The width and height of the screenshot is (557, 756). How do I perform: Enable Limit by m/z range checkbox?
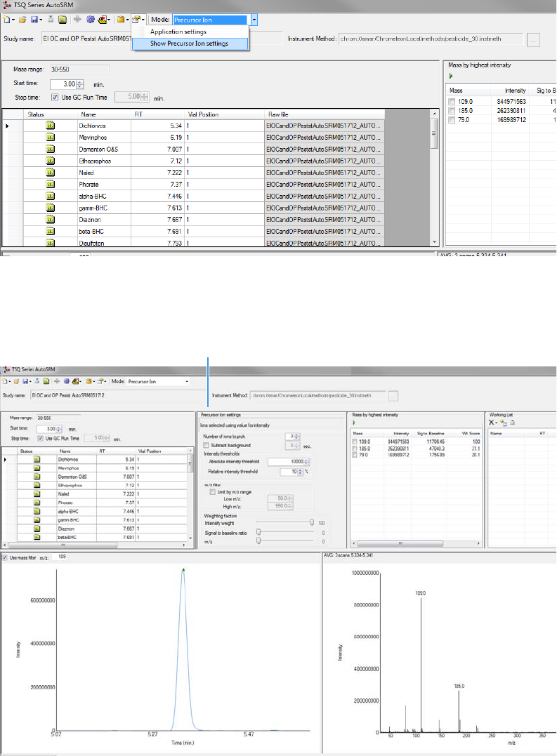(213, 492)
